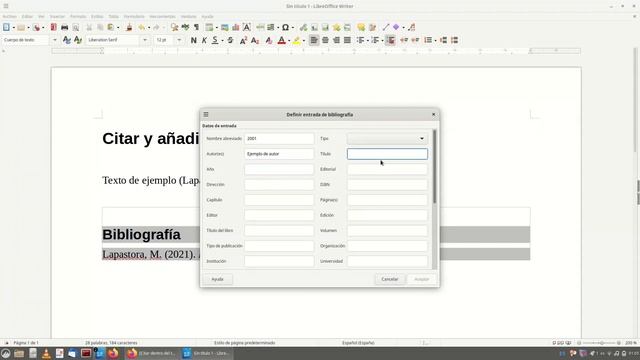
Task: Click the Clear direct formatting icon
Action: 269,40
